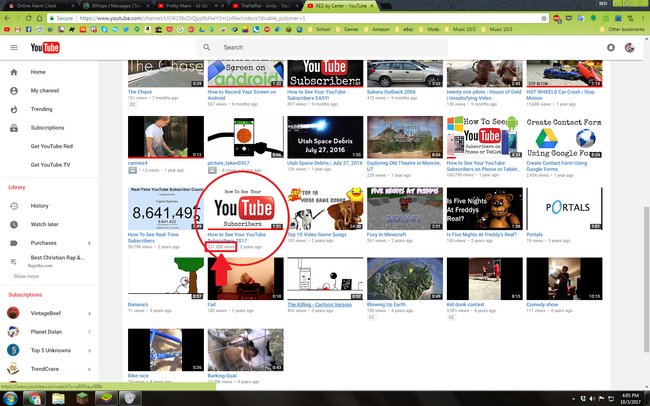Click Get YouTube Red link
650x406 pixels.
[x=52, y=146]
